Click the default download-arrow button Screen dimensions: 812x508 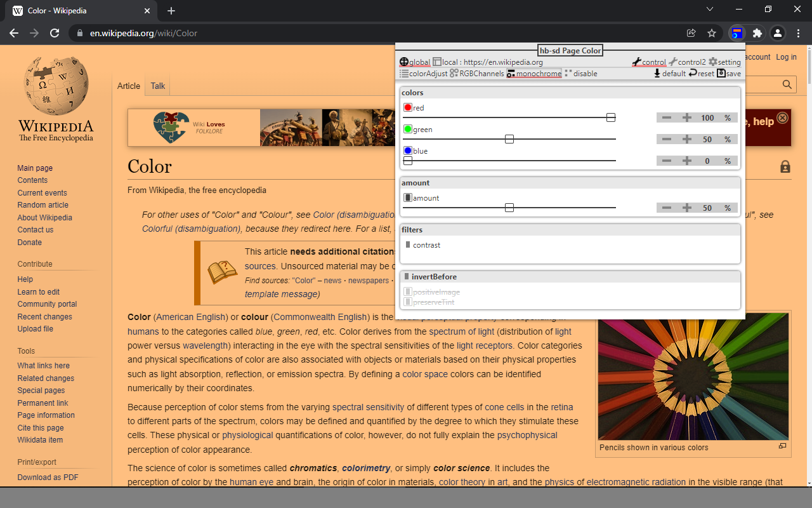tap(669, 74)
